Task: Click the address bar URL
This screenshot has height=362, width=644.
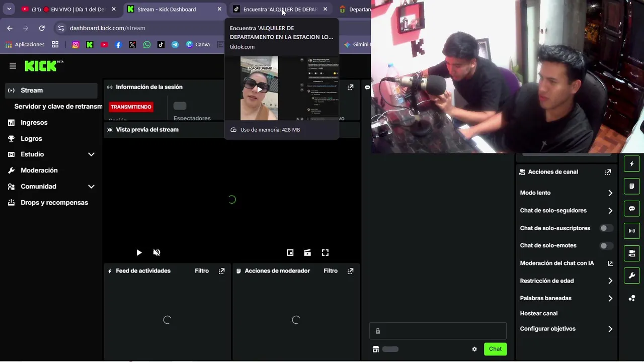Action: tap(107, 28)
